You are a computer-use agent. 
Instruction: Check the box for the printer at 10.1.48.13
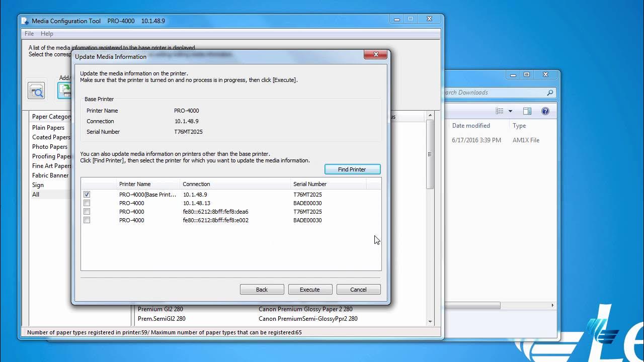coord(87,203)
